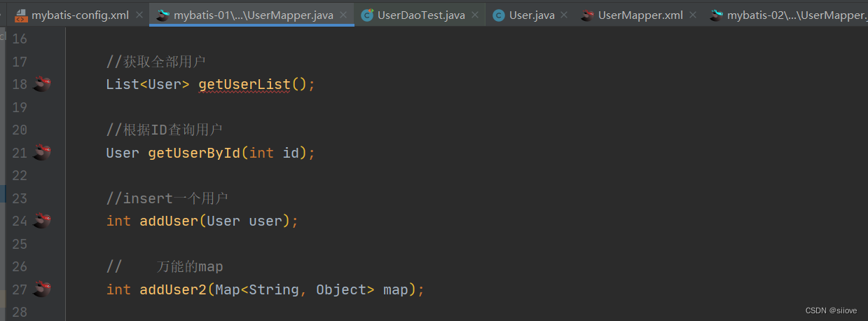Click the 'User user' parameter on line 24
868x321 pixels.
(244, 221)
